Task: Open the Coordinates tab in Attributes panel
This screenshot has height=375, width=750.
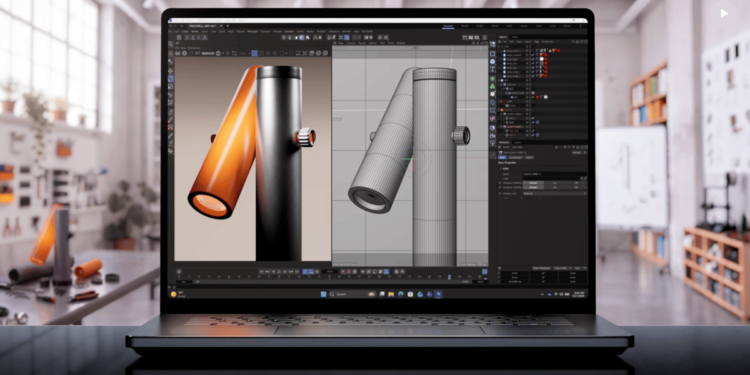Action: coord(516,157)
